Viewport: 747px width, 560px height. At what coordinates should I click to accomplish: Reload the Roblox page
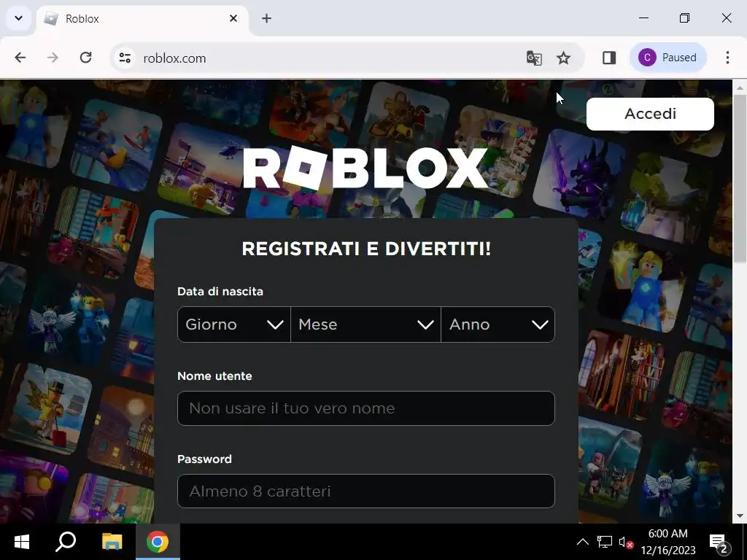click(86, 58)
